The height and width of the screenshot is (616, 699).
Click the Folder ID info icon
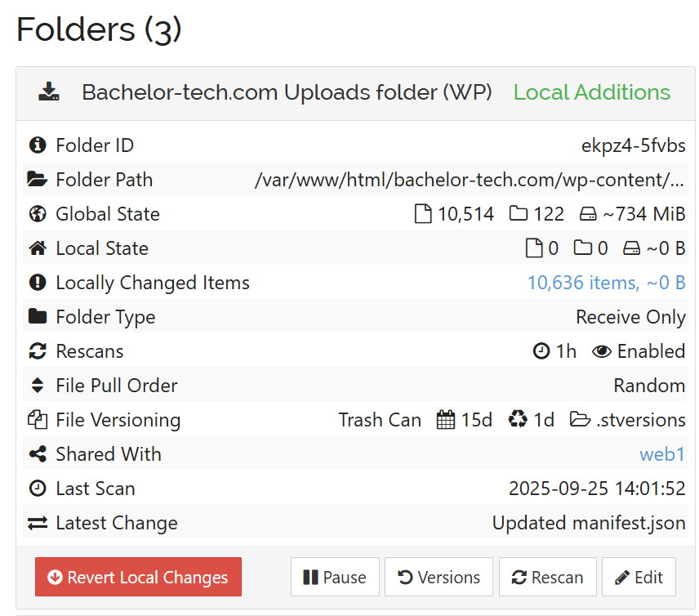pos(38,145)
